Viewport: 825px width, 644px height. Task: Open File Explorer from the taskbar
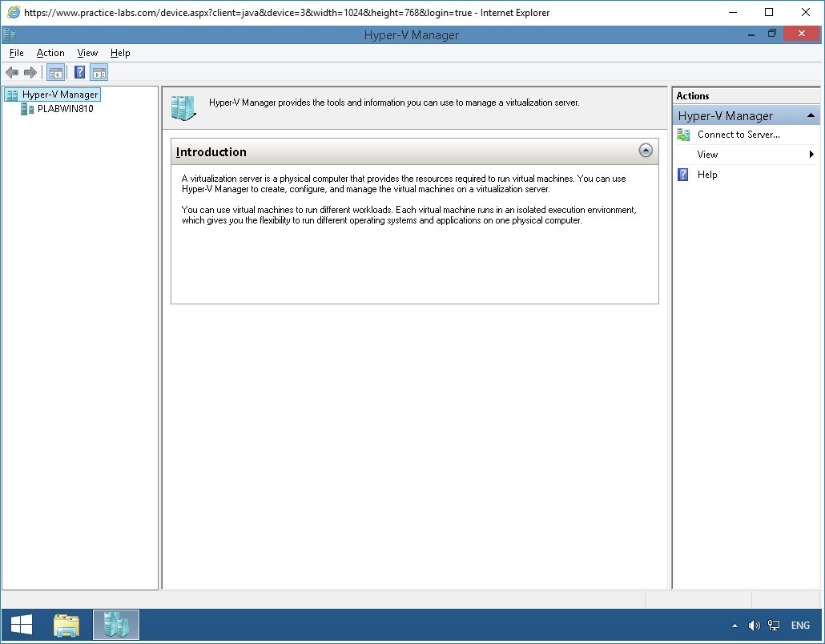[x=66, y=624]
